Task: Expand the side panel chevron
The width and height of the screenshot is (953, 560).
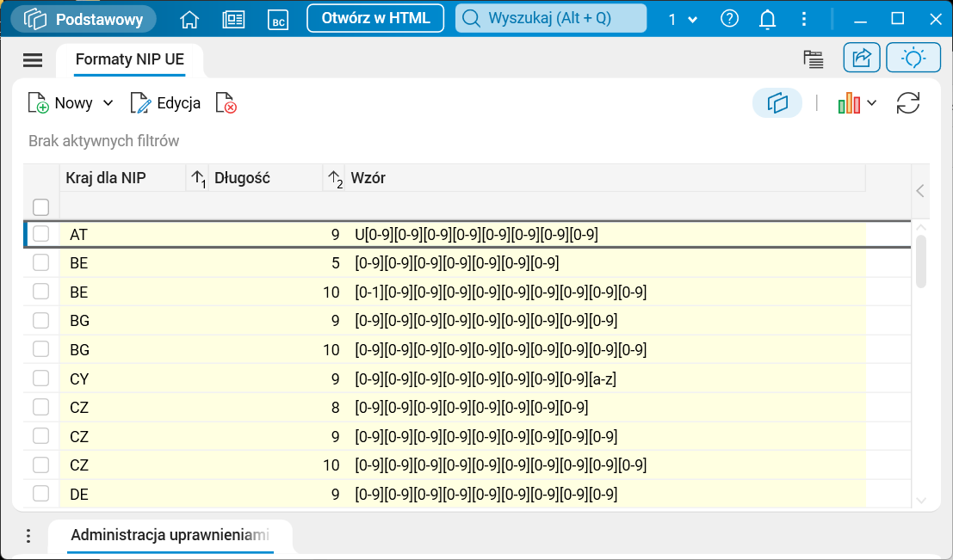Action: (920, 190)
